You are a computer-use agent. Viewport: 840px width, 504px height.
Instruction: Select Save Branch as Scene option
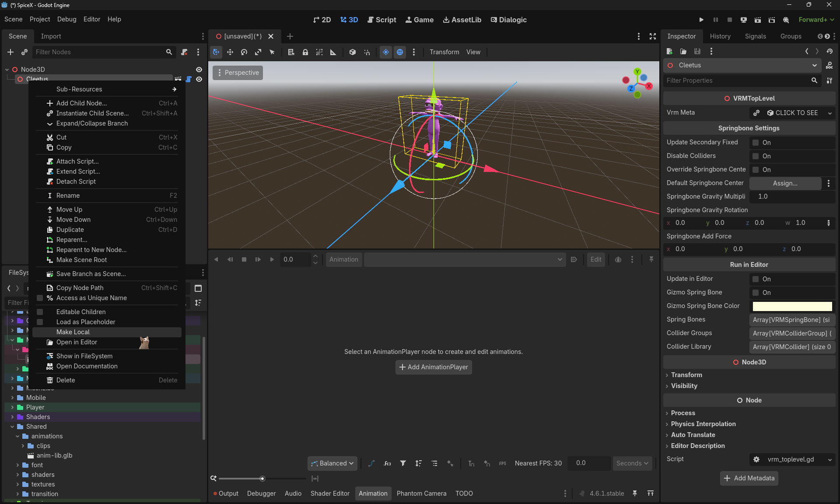pyautogui.click(x=107, y=274)
